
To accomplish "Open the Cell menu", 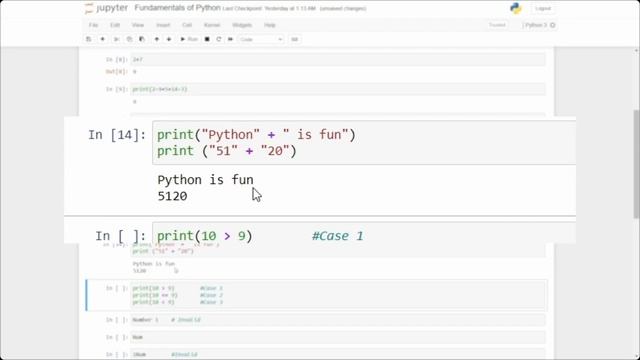I will [x=187, y=25].
